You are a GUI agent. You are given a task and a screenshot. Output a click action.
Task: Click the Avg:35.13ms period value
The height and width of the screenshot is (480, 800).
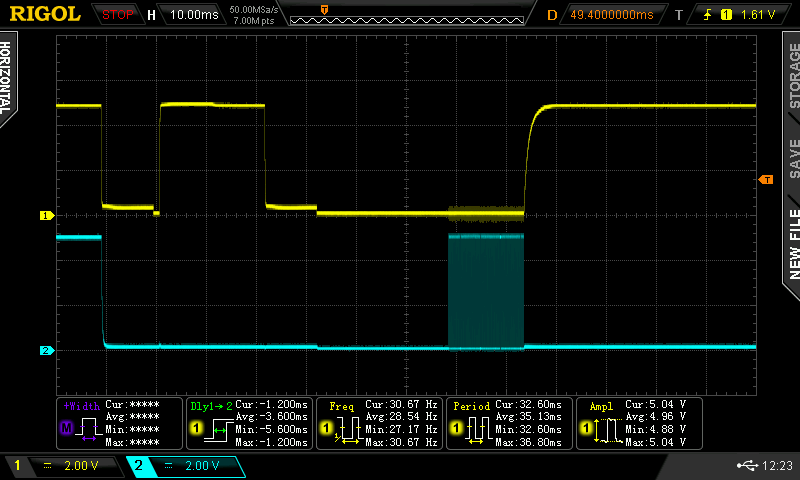tap(529, 417)
